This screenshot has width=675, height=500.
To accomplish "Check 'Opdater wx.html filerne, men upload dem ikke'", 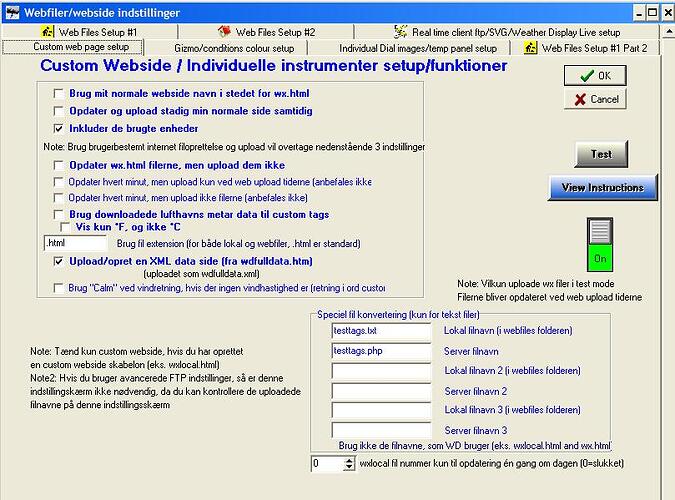I will (x=58, y=165).
